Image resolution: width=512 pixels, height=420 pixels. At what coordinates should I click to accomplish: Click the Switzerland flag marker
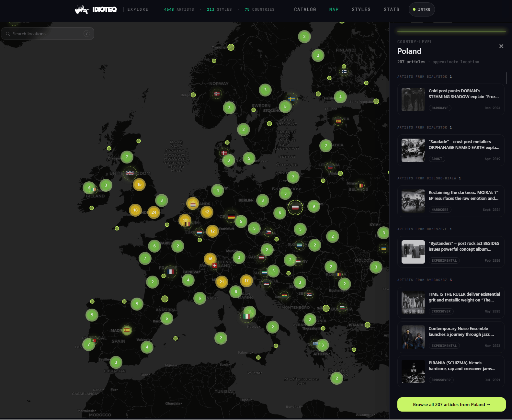(215, 265)
